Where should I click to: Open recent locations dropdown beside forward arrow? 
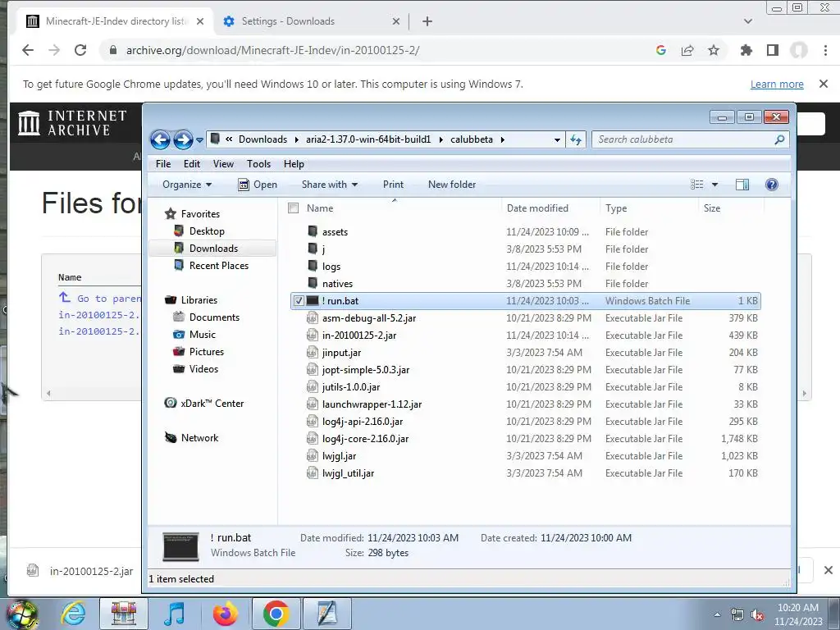(199, 139)
